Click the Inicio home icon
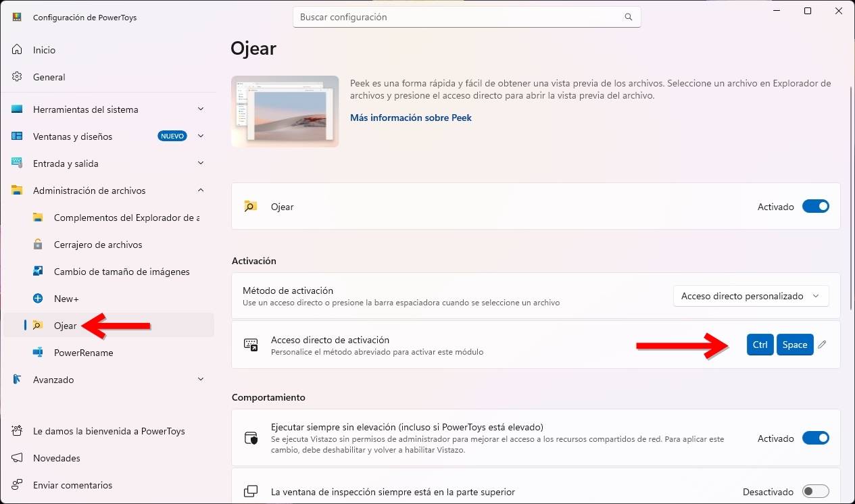The image size is (855, 504). coord(18,50)
